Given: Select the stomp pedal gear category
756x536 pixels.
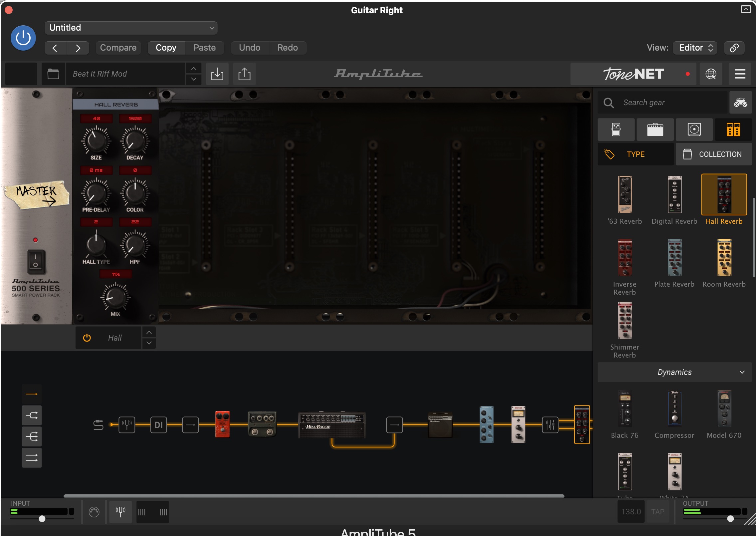Looking at the screenshot, I should coord(616,130).
